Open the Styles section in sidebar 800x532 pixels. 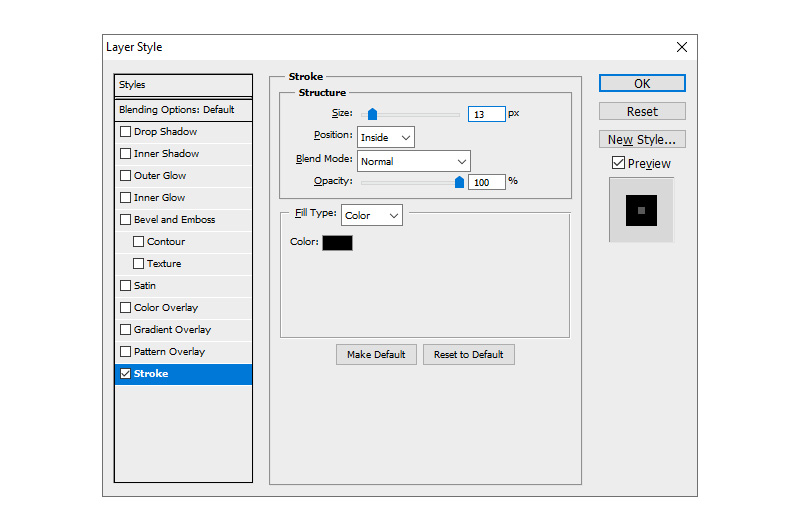183,85
